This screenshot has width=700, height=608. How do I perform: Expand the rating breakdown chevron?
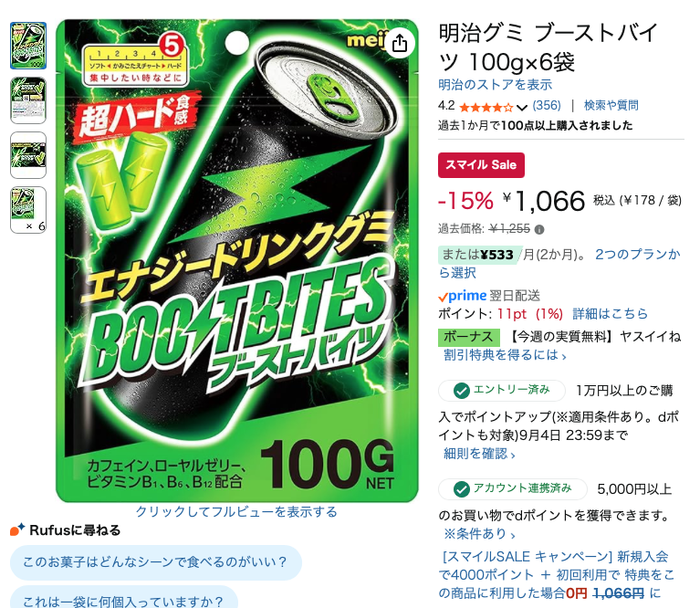[521, 108]
